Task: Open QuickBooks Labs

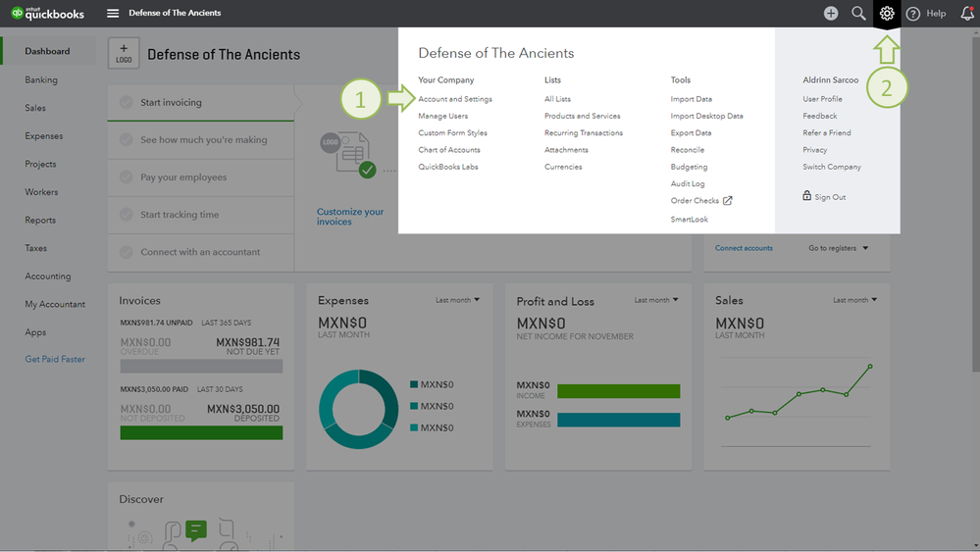Action: point(448,167)
